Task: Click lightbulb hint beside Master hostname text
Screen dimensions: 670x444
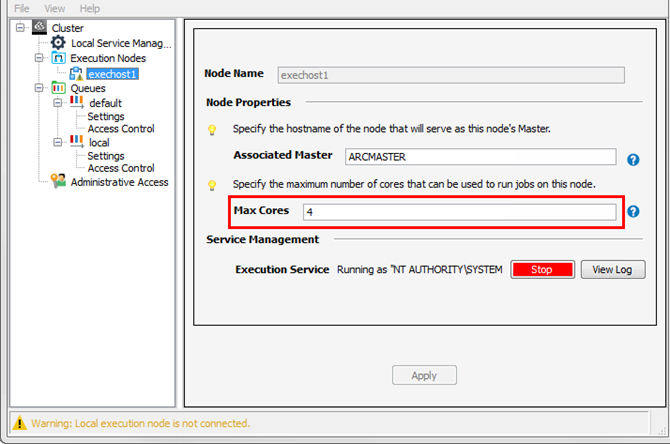Action: [x=212, y=129]
